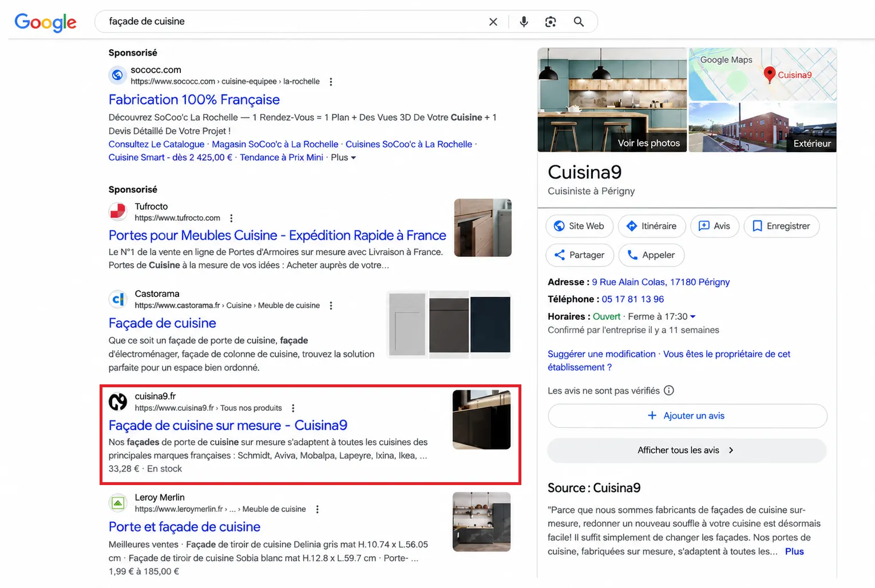Screen dimensions: 875x588
Task: Click Afficher tous les avis
Action: [687, 450]
